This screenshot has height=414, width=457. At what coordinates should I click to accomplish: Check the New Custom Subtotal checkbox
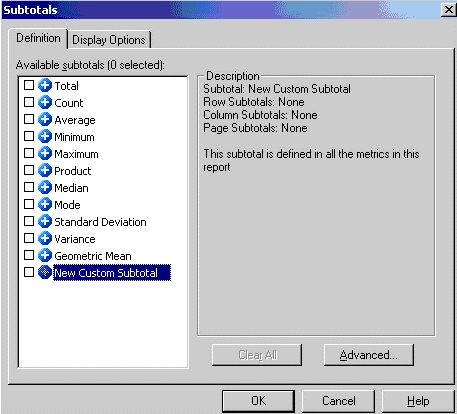coord(29,272)
